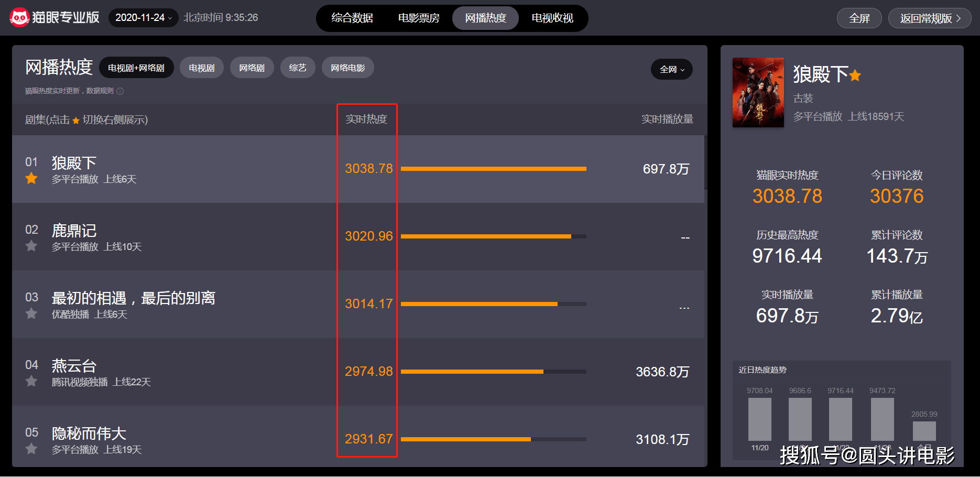980x477 pixels.
Task: Click the Maoyan cat logo icon
Action: pyautogui.click(x=19, y=17)
